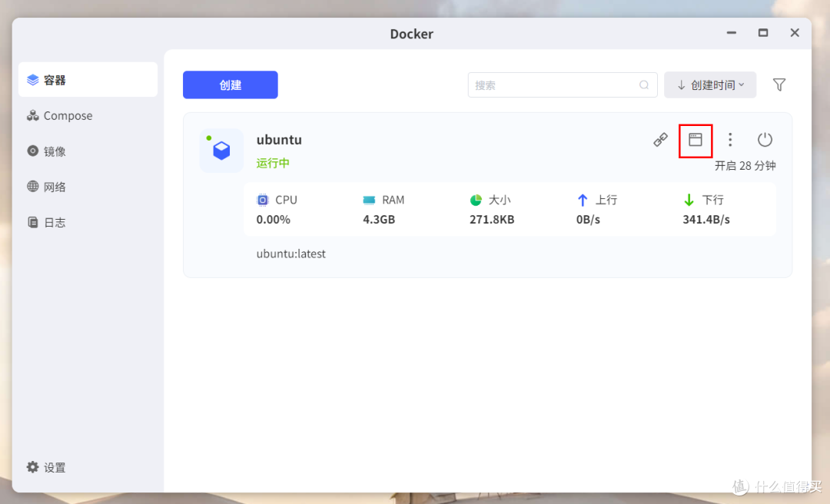Click the power icon to stop ubuntu
The height and width of the screenshot is (504, 830).
[x=765, y=140]
